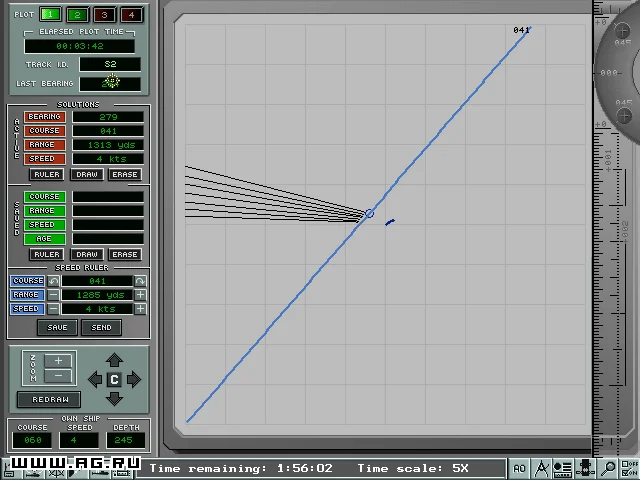Click the AO icon in the bottom toolbar

[519, 469]
